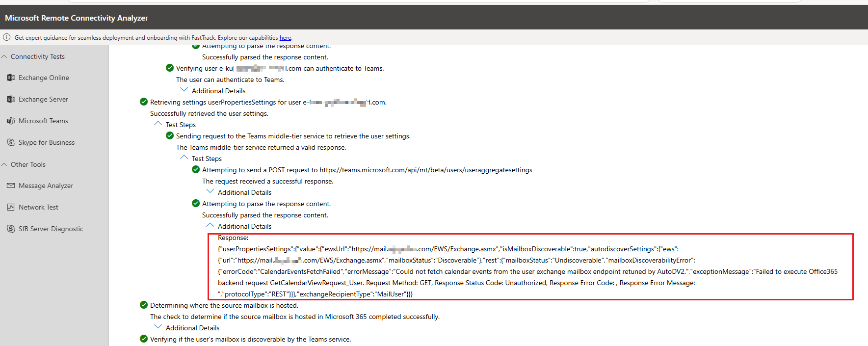This screenshot has width=868, height=346.
Task: Open the Network Test tool
Action: [x=38, y=207]
